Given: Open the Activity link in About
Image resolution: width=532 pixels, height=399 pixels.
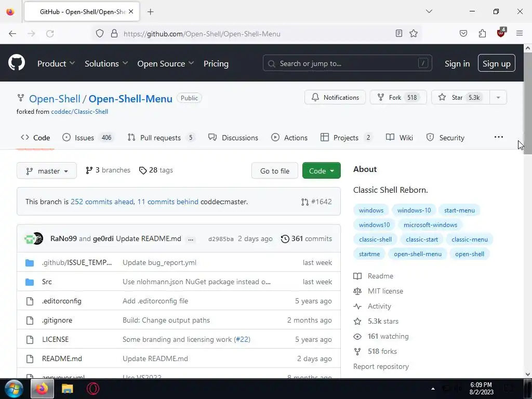Looking at the screenshot, I should (x=379, y=306).
